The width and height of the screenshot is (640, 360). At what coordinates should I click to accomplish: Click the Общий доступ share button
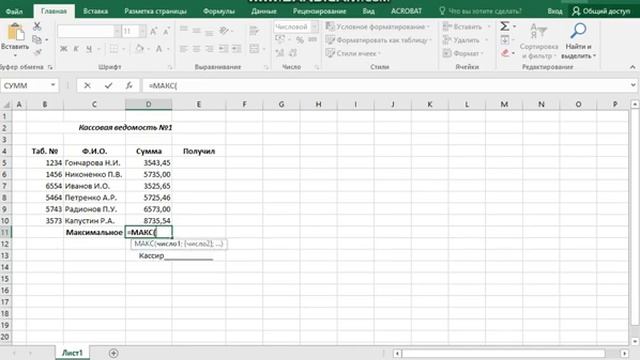(x=601, y=11)
